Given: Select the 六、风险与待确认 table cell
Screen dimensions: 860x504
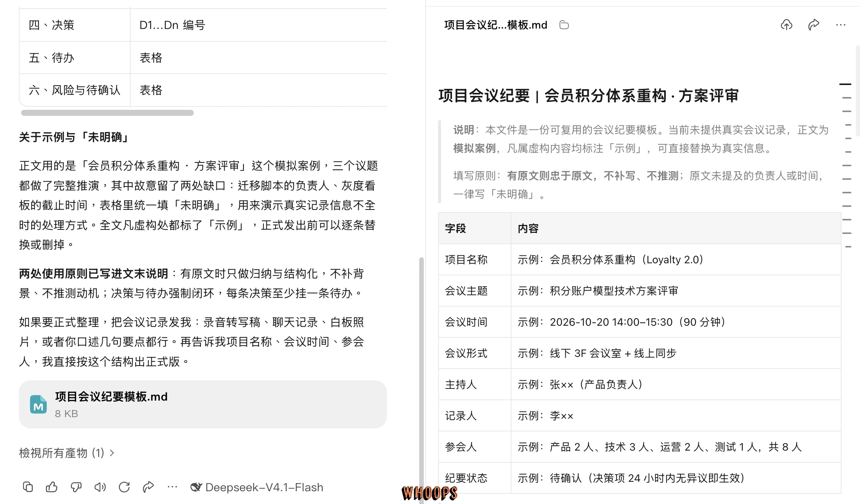Looking at the screenshot, I should coord(75,90).
